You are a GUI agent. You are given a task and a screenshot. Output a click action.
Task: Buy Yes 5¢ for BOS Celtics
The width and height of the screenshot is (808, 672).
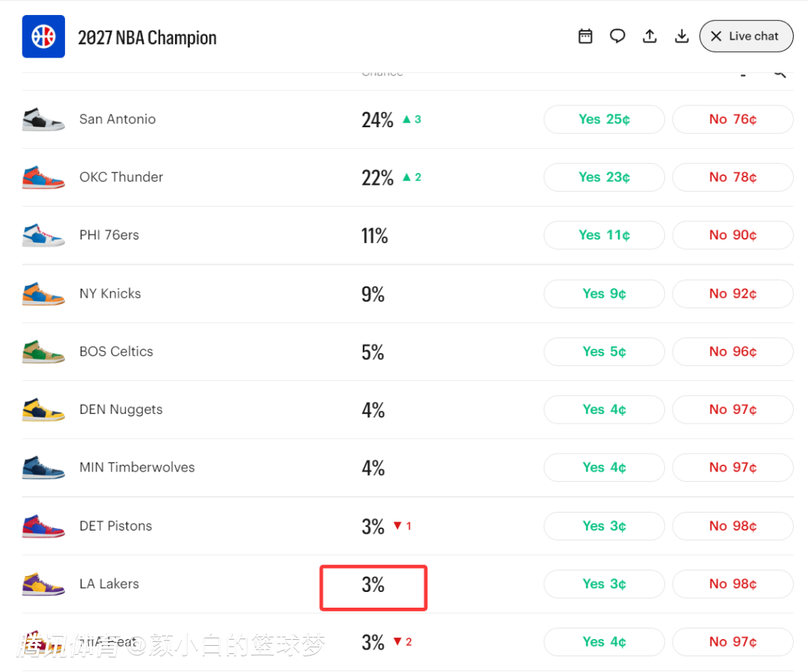coord(604,352)
